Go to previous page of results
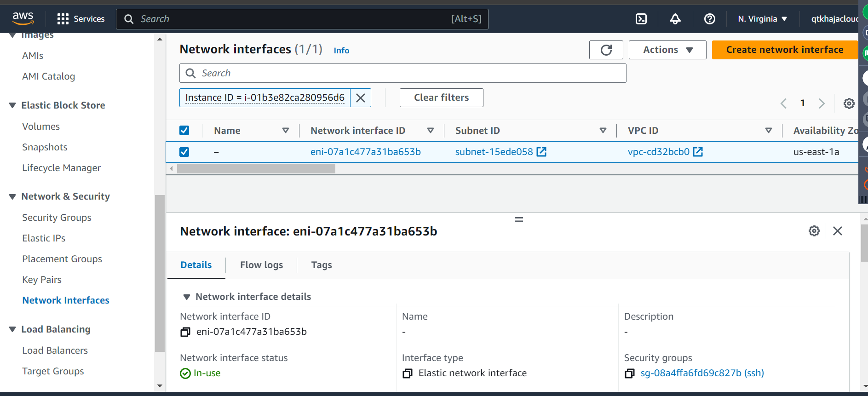 click(x=783, y=103)
